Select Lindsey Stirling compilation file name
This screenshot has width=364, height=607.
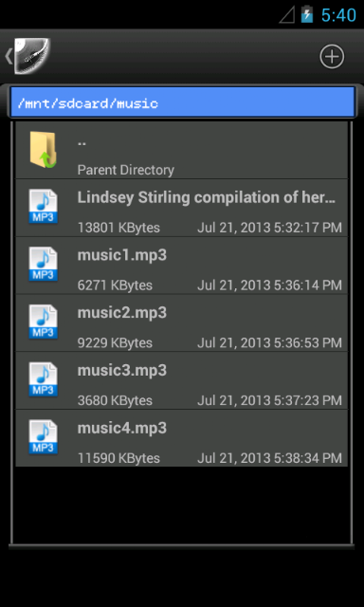pyautogui.click(x=207, y=198)
